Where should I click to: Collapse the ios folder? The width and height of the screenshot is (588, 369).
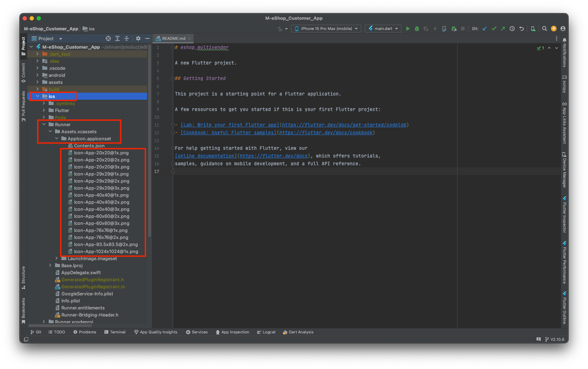click(x=37, y=96)
